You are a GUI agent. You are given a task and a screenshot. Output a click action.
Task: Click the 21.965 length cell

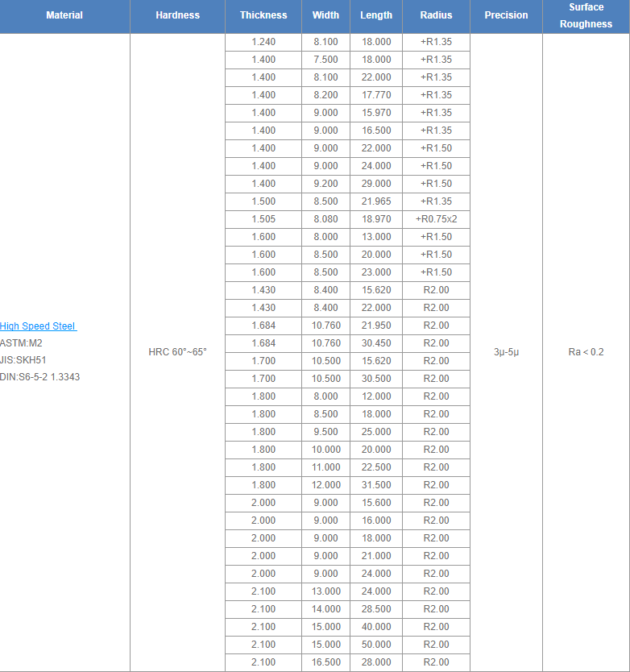tap(376, 201)
